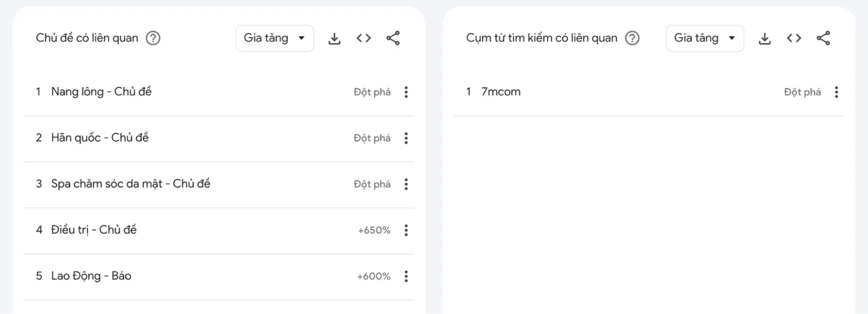Click the Đột phá label next to Hãn quốc
868x314 pixels.
pos(372,138)
